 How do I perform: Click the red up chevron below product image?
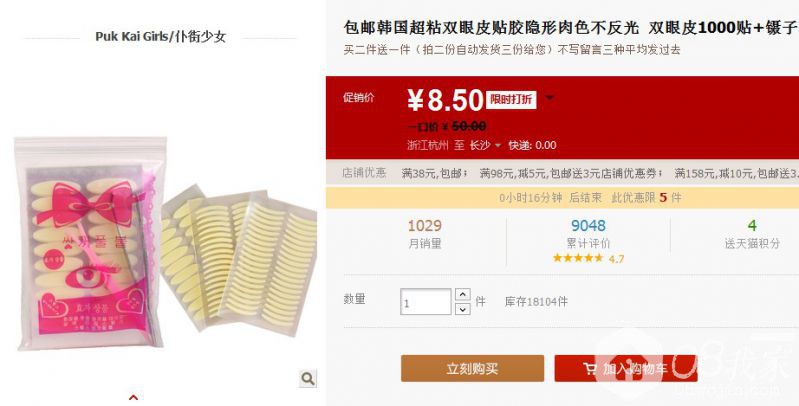point(134,397)
